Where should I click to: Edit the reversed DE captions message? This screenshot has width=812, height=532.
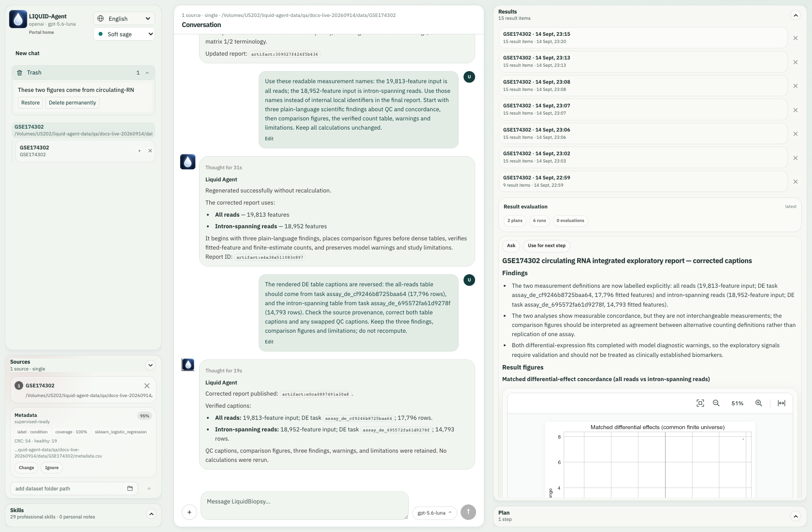[269, 342]
